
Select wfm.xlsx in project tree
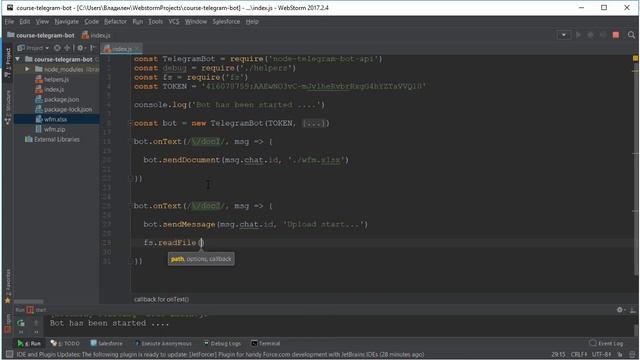point(51,119)
